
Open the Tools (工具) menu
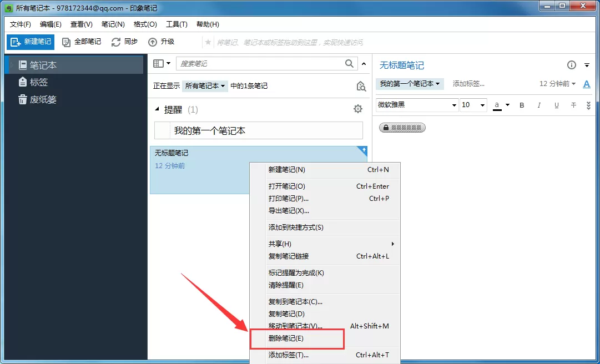[x=177, y=24]
